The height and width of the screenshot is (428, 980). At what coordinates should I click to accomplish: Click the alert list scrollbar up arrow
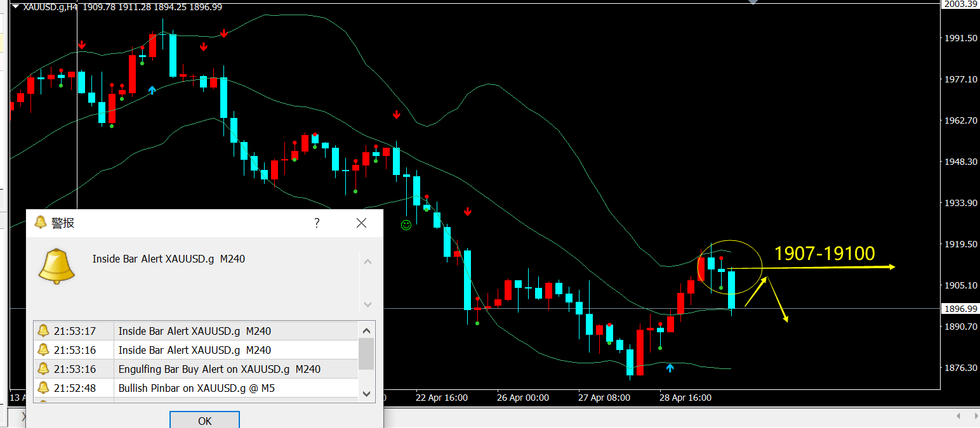(366, 330)
